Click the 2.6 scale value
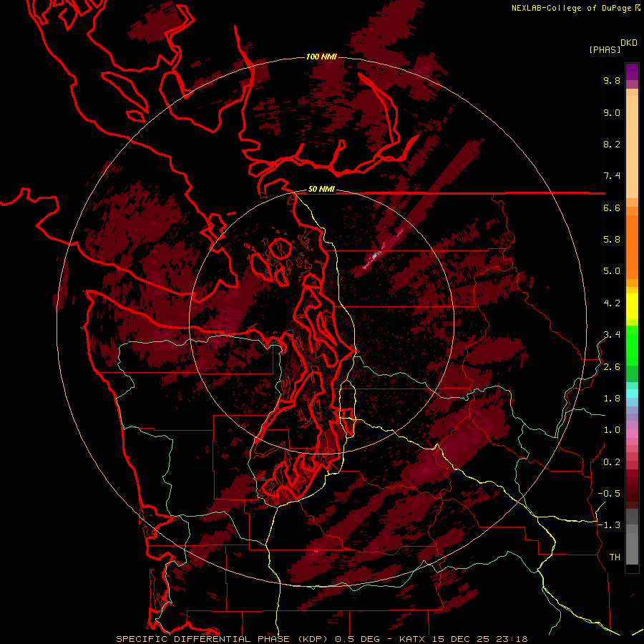644x644 pixels. coord(612,367)
